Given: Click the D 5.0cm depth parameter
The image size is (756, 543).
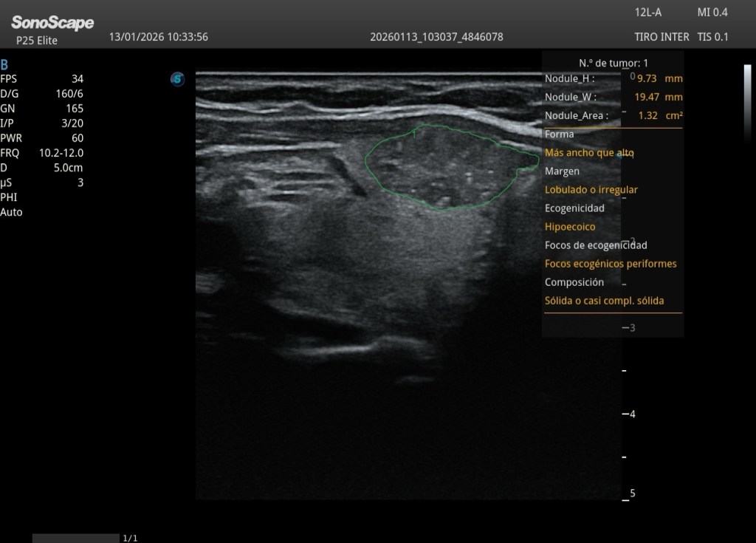Looking at the screenshot, I should tap(42, 168).
